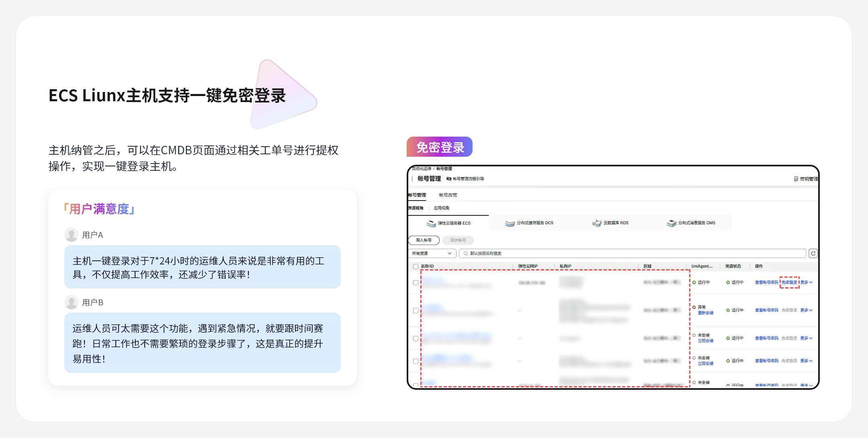Image resolution: width=868 pixels, height=438 pixels.
Task: Check the second table row checkbox
Action: tap(416, 311)
